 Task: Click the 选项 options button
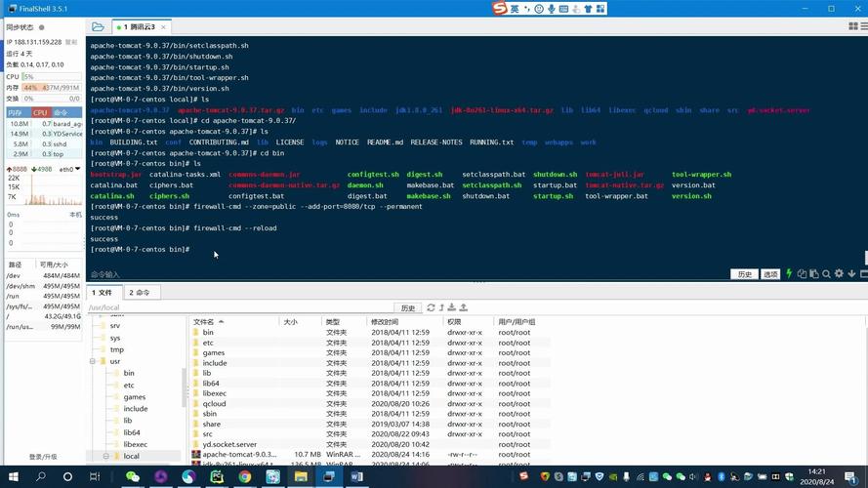(x=770, y=274)
